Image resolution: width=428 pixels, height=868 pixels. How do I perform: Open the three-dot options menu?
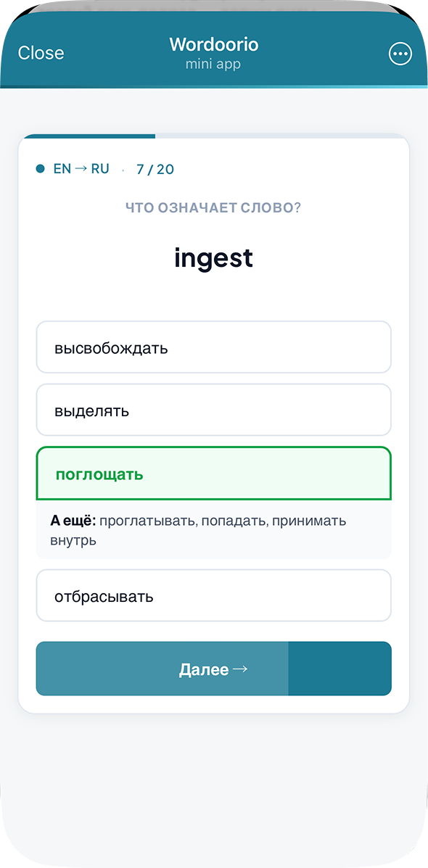click(400, 53)
